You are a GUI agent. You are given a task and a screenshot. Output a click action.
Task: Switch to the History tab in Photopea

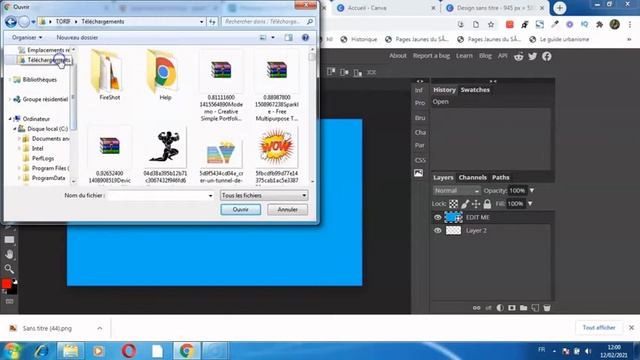(x=444, y=90)
